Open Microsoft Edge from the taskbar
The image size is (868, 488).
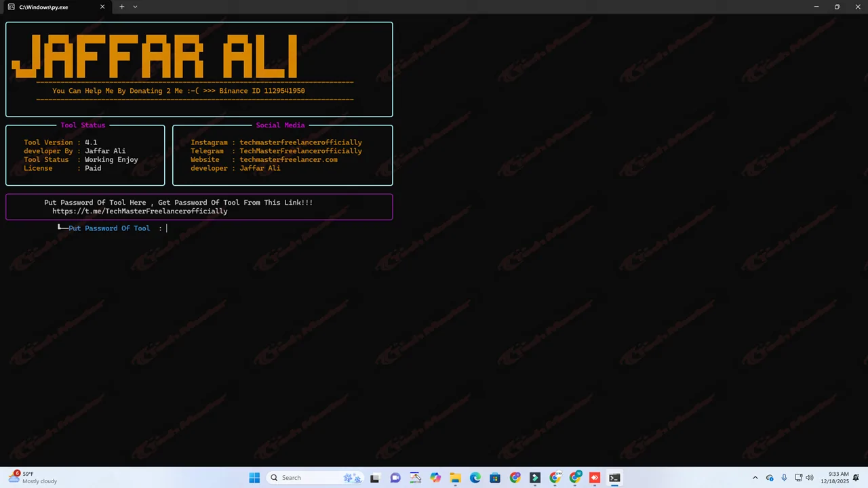(x=475, y=478)
